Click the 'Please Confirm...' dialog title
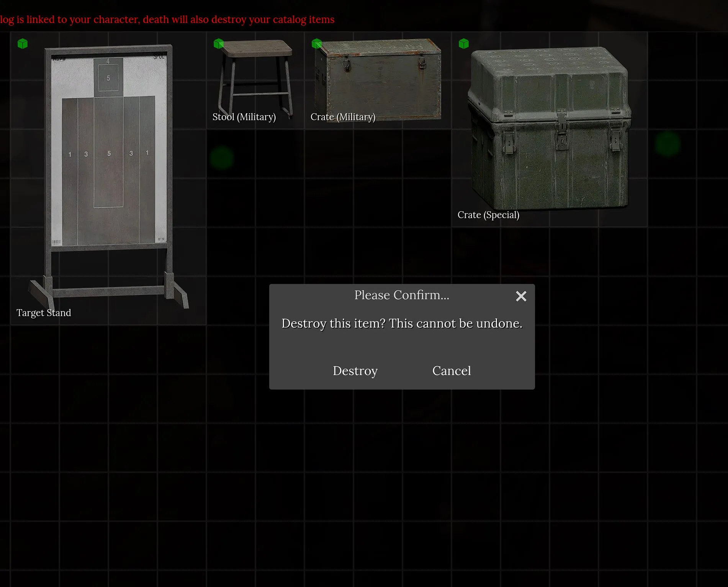 [x=401, y=295]
